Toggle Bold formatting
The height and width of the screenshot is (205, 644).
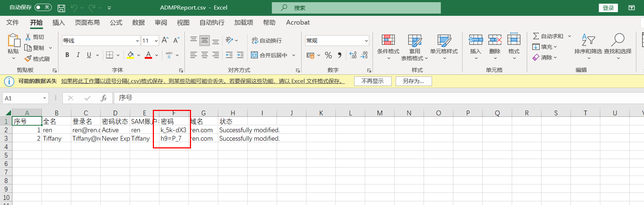pos(67,55)
